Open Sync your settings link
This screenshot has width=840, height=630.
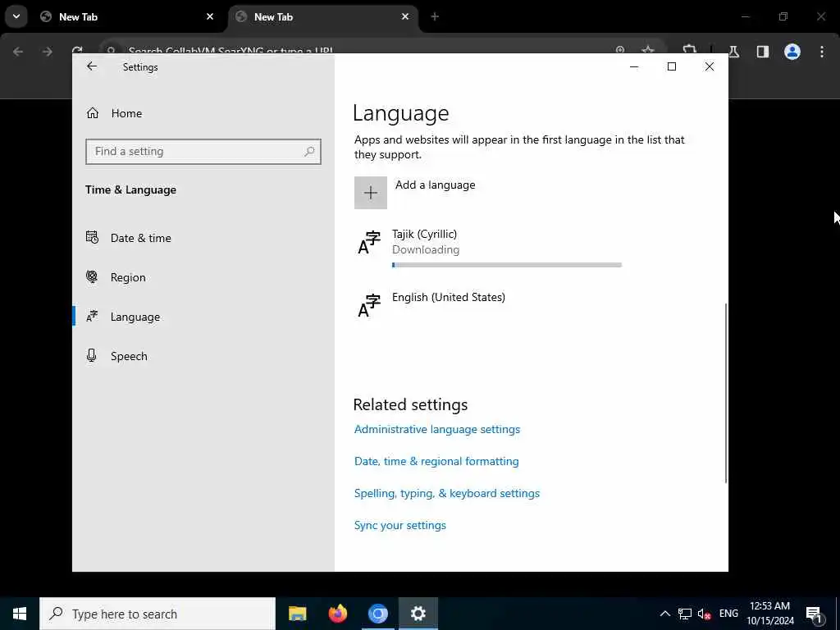point(399,526)
